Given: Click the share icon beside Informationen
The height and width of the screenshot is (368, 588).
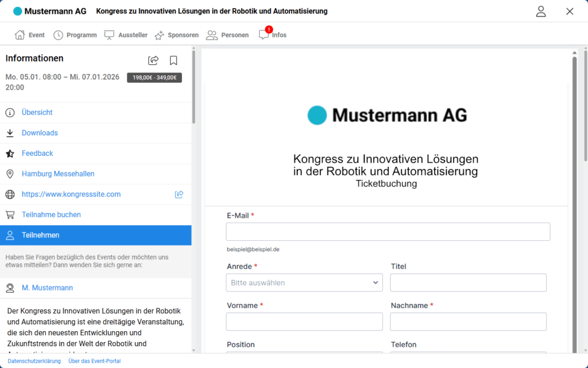Looking at the screenshot, I should point(153,60).
